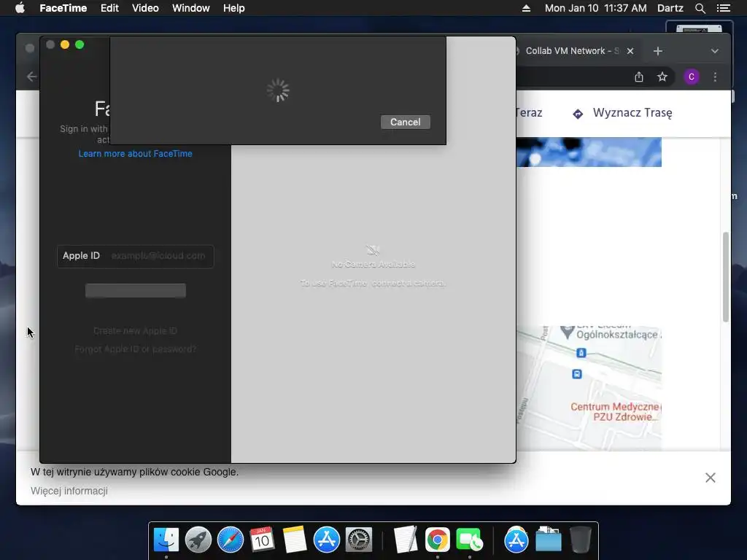Open Chrome profile avatar C
Viewport: 747px width, 560px height.
pos(692,77)
